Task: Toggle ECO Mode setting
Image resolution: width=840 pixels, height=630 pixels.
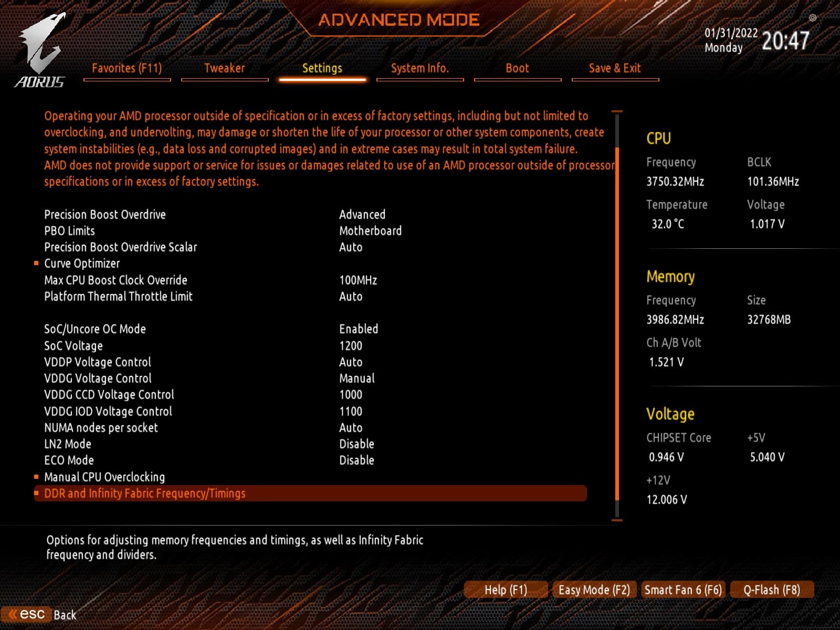Action: [357, 460]
